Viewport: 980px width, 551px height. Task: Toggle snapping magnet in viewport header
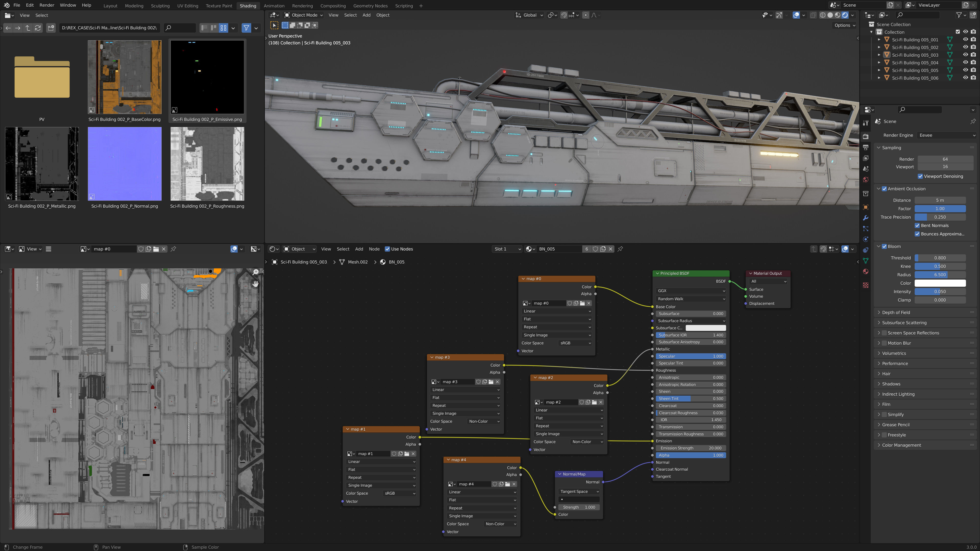point(564,15)
